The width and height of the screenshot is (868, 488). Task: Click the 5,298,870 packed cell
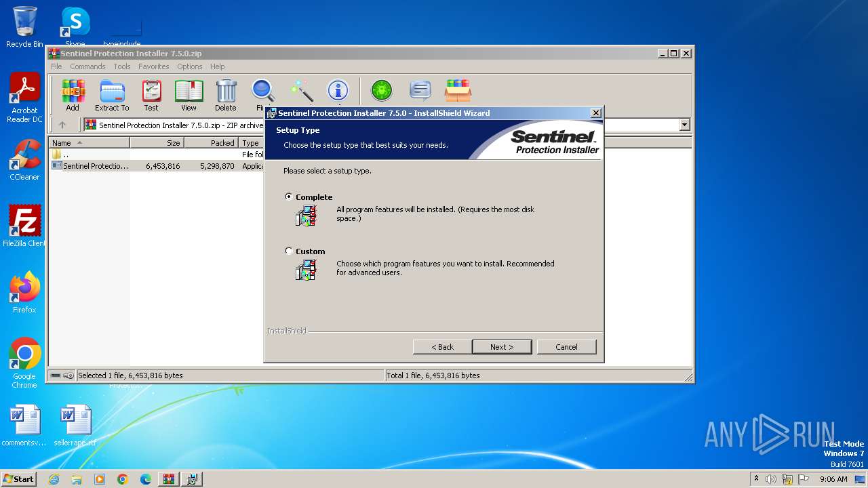217,165
